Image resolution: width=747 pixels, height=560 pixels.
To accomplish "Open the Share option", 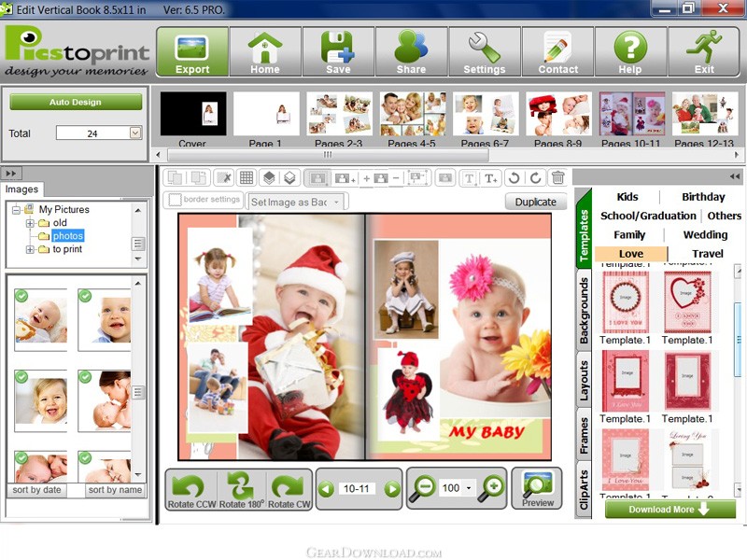I will (411, 52).
